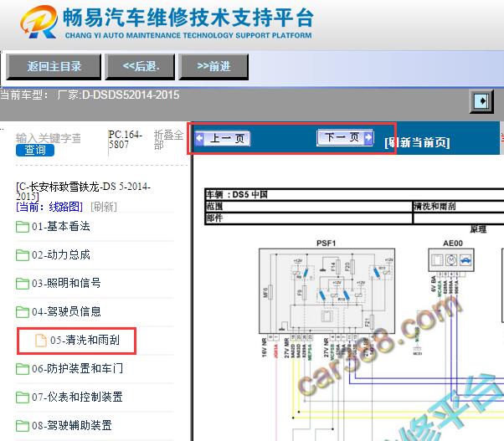Viewport: 504px width, 441px height.
Task: Click the blue 查询 search button
Action: (x=35, y=150)
